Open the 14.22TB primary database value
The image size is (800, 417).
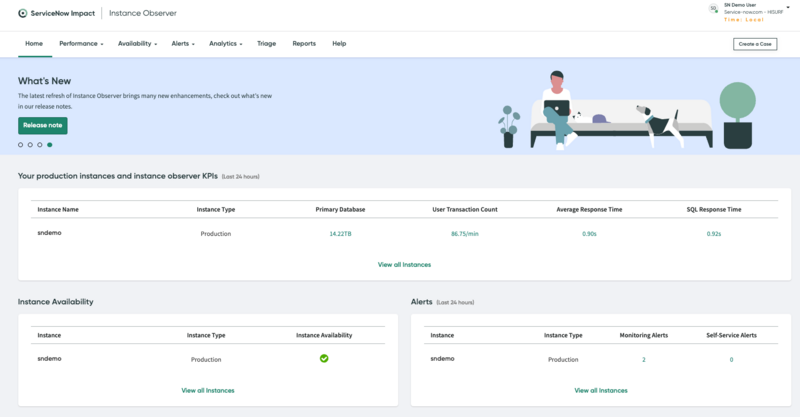[x=340, y=234]
